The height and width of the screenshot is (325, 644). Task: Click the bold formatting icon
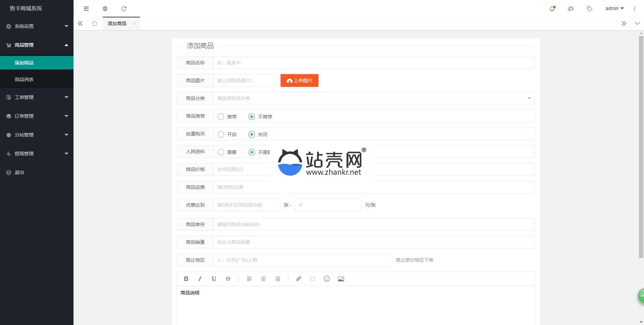click(x=186, y=279)
